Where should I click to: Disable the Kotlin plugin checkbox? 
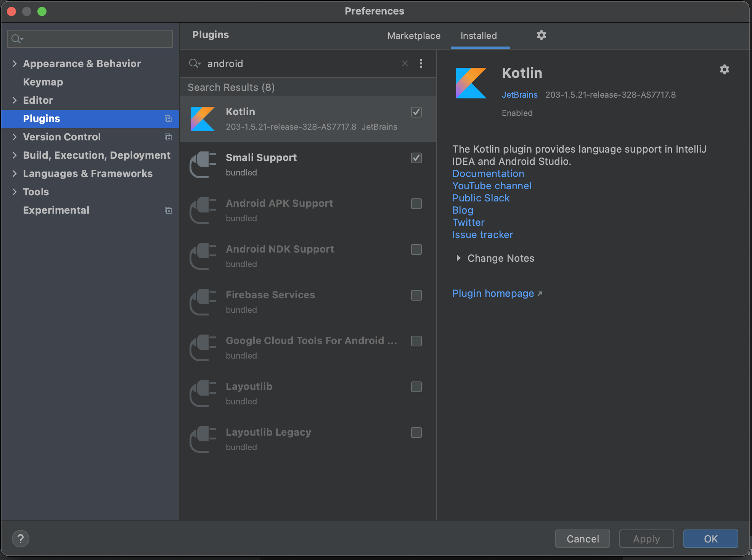click(x=416, y=112)
